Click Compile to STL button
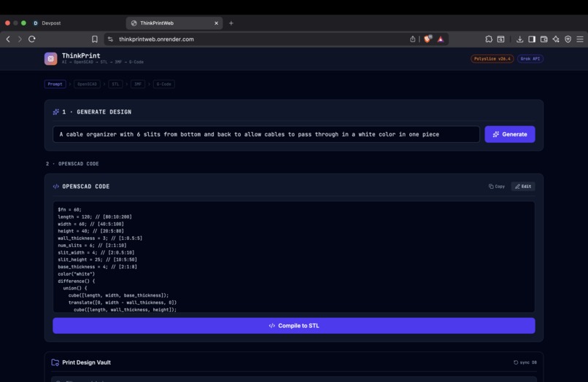The height and width of the screenshot is (382, 588). pos(293,325)
